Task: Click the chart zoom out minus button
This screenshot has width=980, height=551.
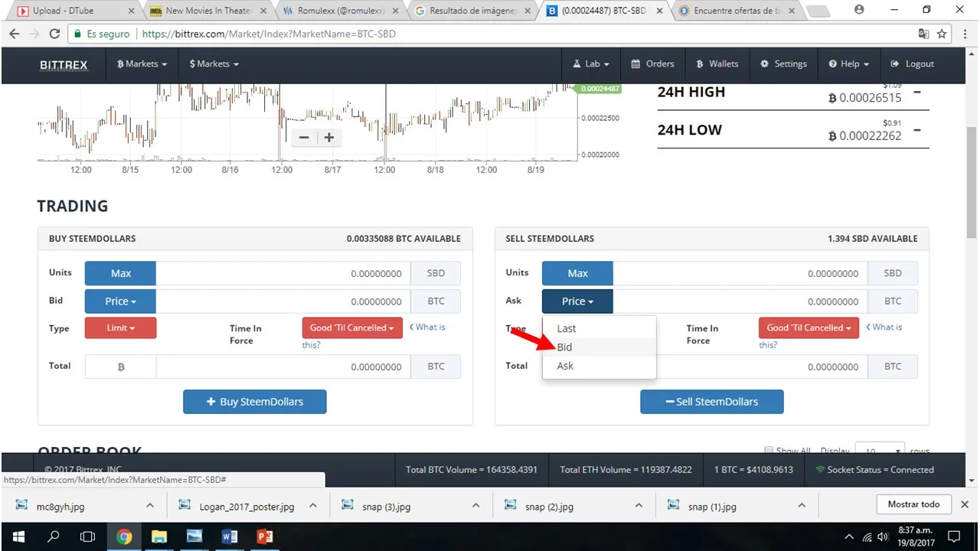Action: pyautogui.click(x=304, y=138)
